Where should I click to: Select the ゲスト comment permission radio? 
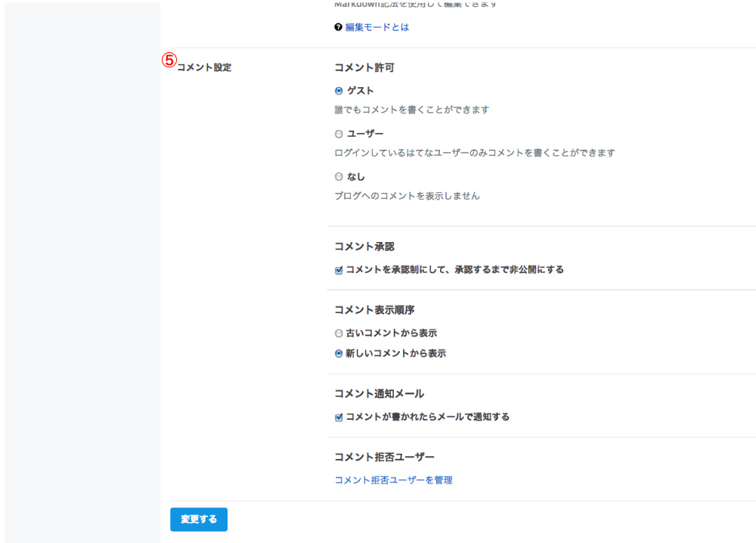pyautogui.click(x=339, y=91)
